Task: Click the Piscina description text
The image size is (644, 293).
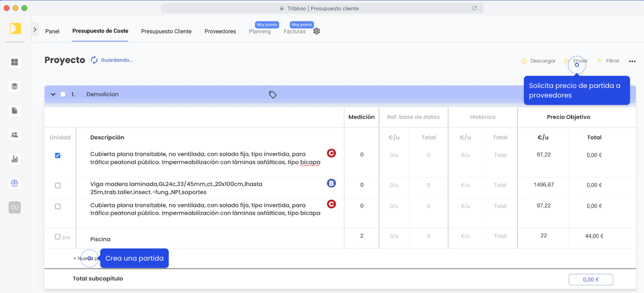Action: point(100,239)
